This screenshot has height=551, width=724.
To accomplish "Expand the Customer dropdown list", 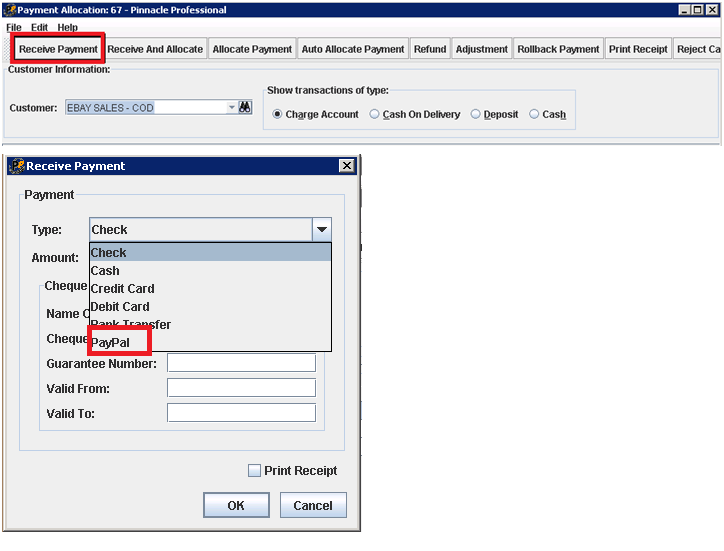I will pos(231,108).
